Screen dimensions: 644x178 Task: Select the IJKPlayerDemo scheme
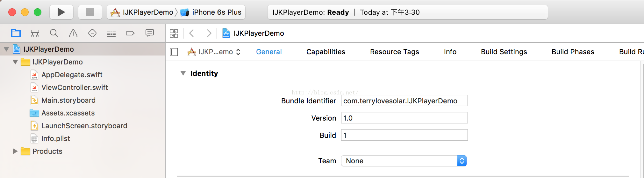142,12
